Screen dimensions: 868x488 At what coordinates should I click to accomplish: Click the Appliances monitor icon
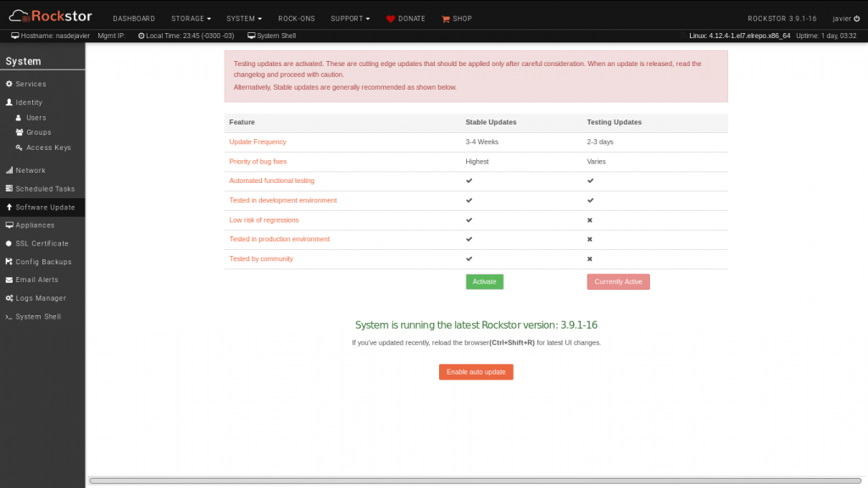pos(9,225)
